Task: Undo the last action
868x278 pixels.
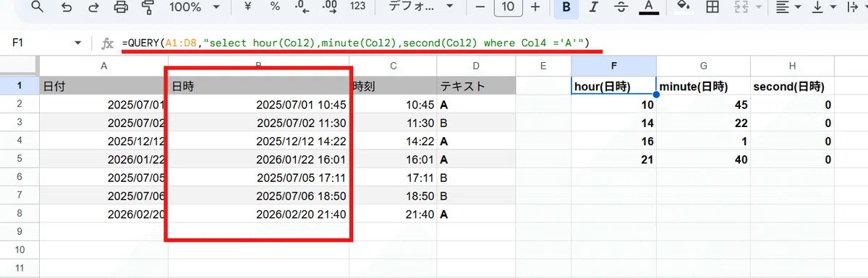Action: click(67, 7)
